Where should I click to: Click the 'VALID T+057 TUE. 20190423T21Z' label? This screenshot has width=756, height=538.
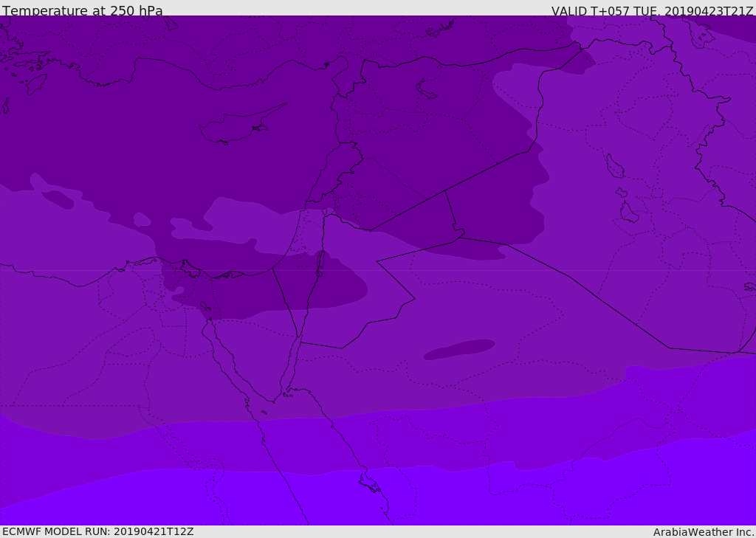coord(653,11)
